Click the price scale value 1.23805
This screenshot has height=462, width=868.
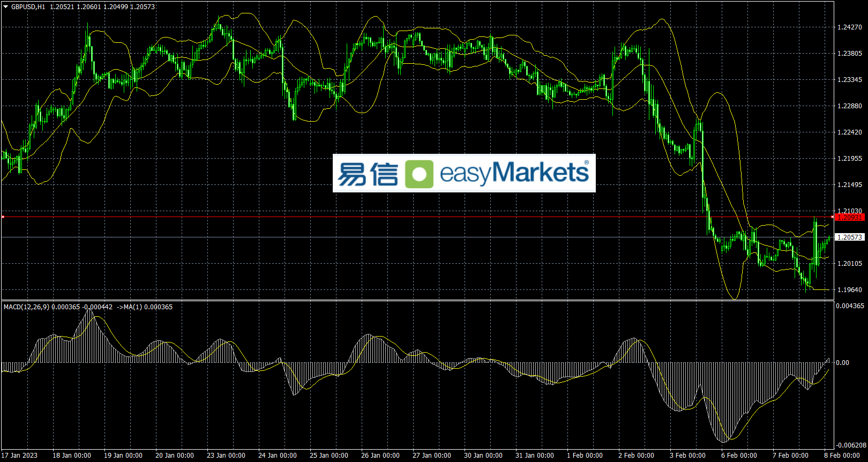click(850, 54)
